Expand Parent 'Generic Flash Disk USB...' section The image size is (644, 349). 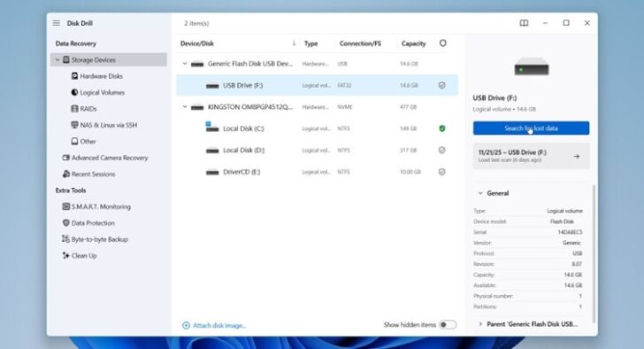pyautogui.click(x=480, y=324)
